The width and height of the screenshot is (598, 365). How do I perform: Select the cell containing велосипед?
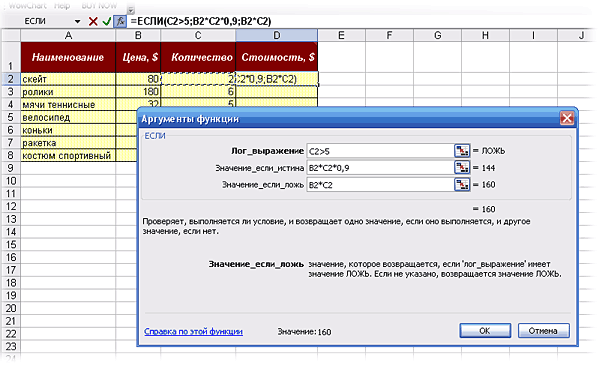point(68,117)
